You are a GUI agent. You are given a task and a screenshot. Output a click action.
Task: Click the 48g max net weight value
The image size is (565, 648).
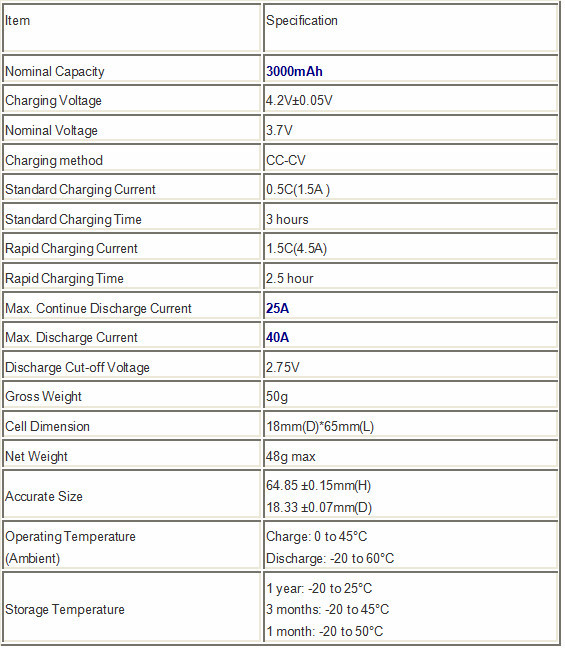291,457
